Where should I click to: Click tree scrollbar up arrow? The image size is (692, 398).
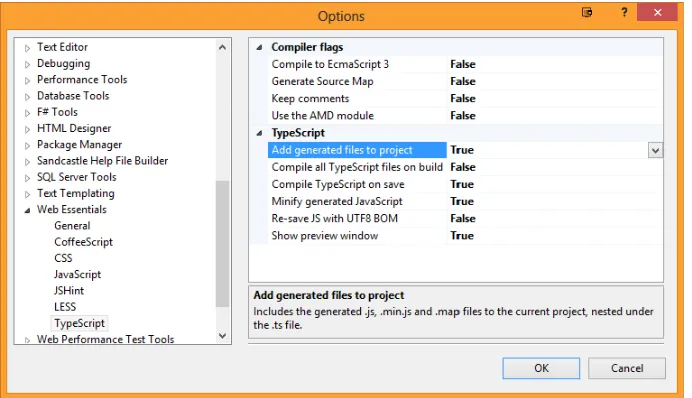222,47
